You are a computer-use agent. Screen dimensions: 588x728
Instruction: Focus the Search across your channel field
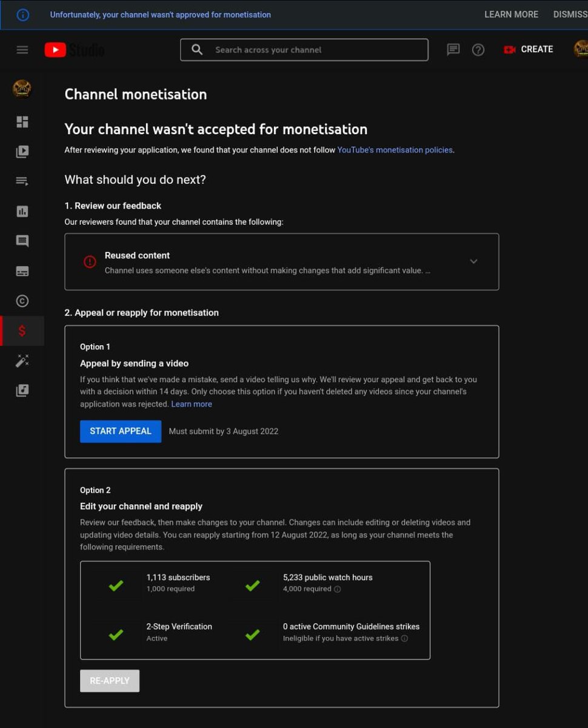pyautogui.click(x=304, y=50)
